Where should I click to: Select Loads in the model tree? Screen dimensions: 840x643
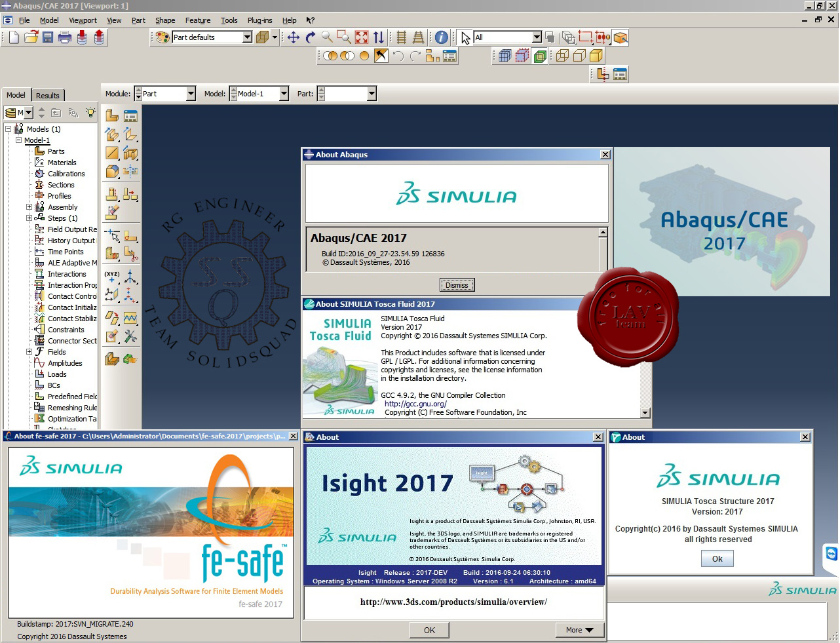click(57, 374)
